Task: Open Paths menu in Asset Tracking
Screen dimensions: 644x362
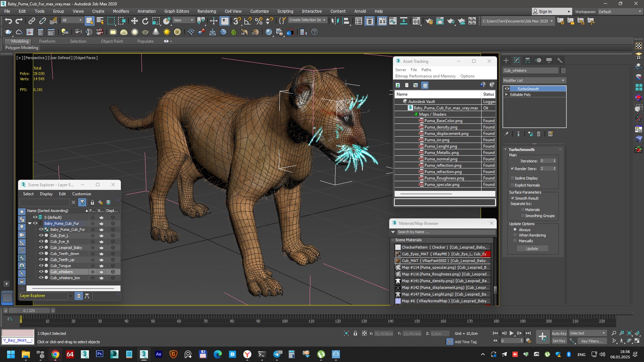Action: coord(426,69)
